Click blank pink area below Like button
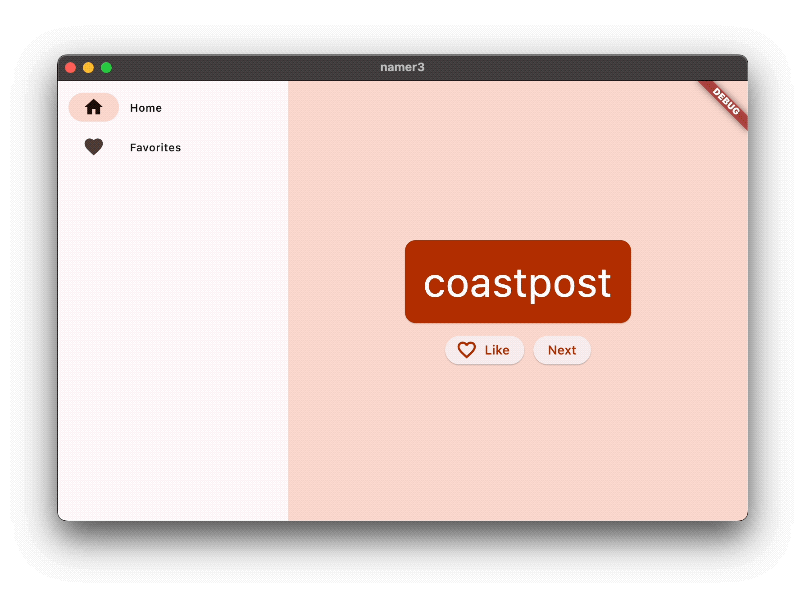The image size is (794, 600). pos(517,440)
